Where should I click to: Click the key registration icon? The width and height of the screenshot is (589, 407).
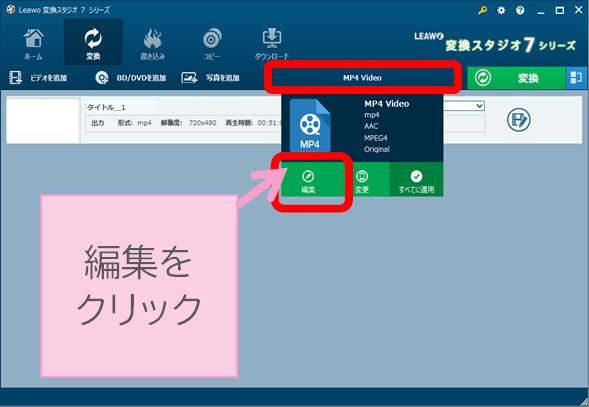click(482, 10)
